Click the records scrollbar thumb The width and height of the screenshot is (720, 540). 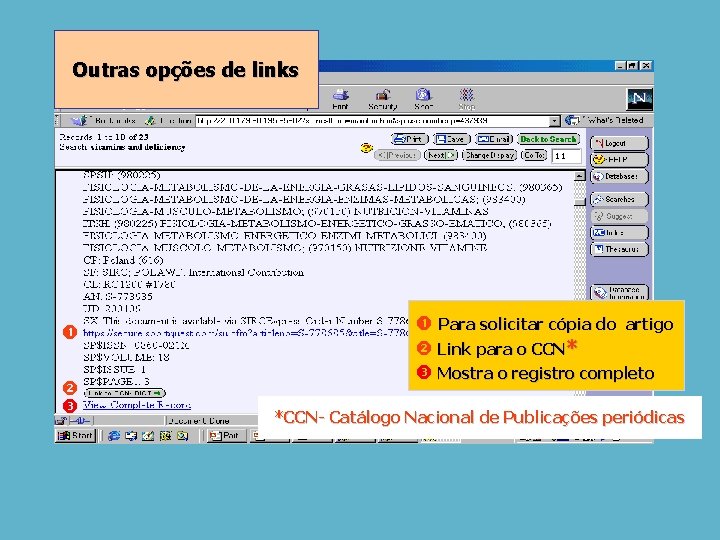point(579,201)
